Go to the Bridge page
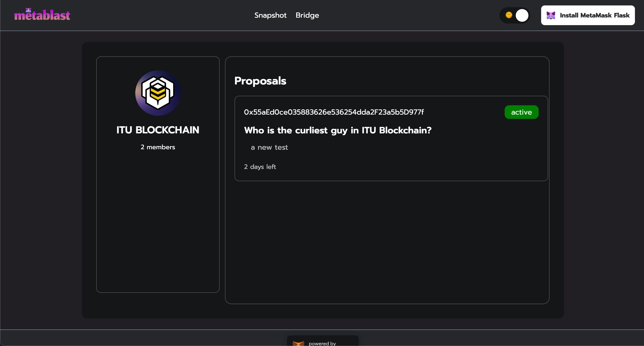The width and height of the screenshot is (644, 346). click(x=307, y=15)
